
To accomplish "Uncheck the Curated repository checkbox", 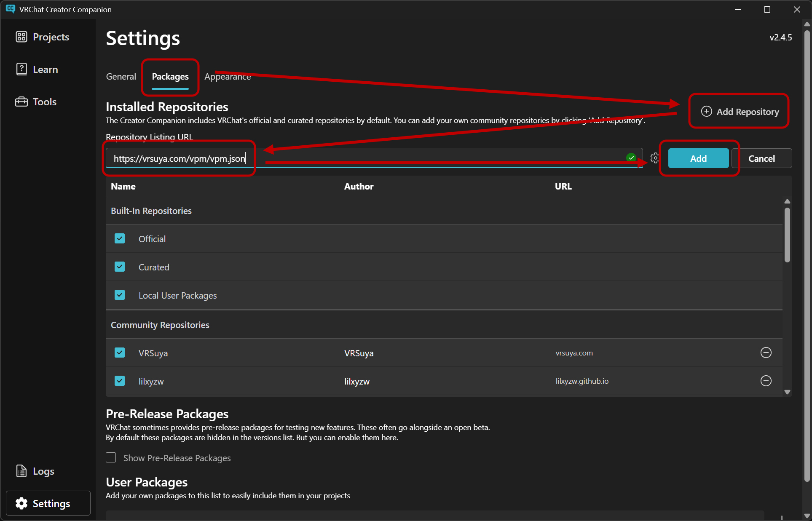I will [x=120, y=267].
